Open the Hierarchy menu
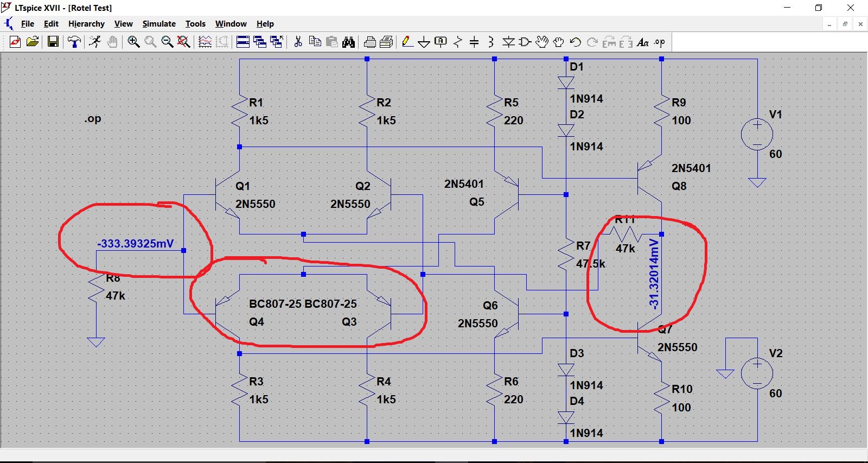The width and height of the screenshot is (868, 463). click(x=86, y=24)
